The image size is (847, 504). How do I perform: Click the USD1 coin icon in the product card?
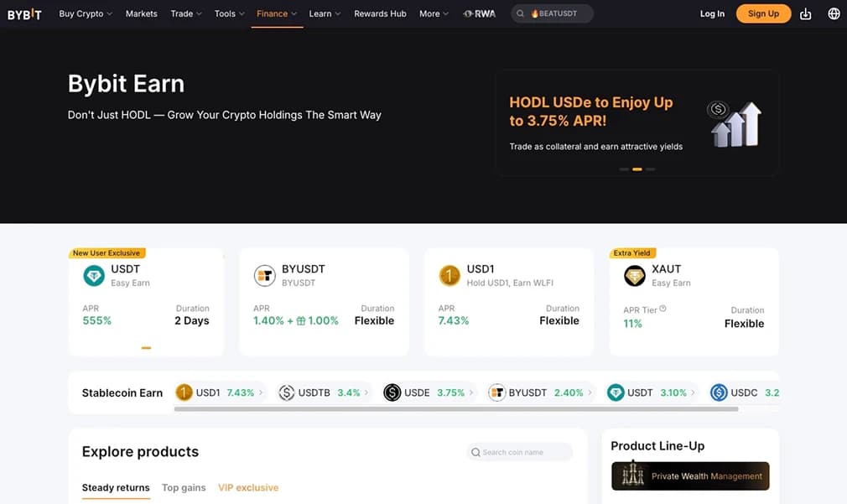[x=449, y=276]
